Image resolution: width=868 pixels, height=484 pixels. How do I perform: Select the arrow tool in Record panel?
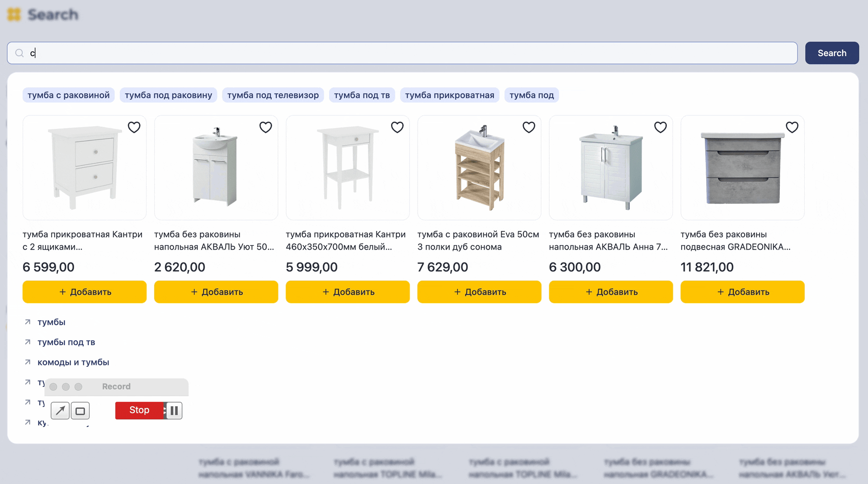60,411
